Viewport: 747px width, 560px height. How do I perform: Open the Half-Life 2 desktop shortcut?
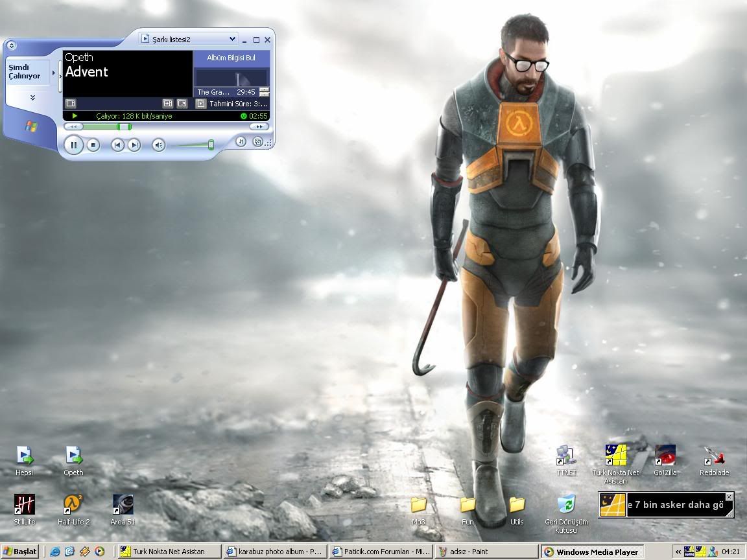click(x=73, y=504)
